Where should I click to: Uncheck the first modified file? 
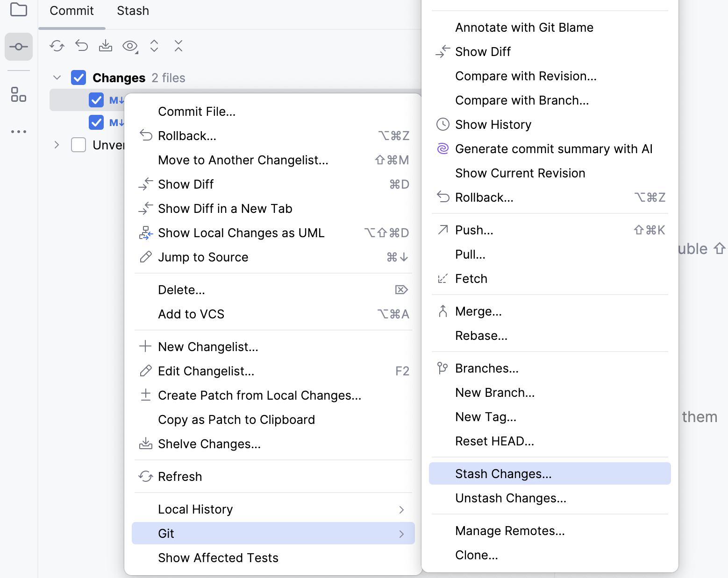pos(96,99)
